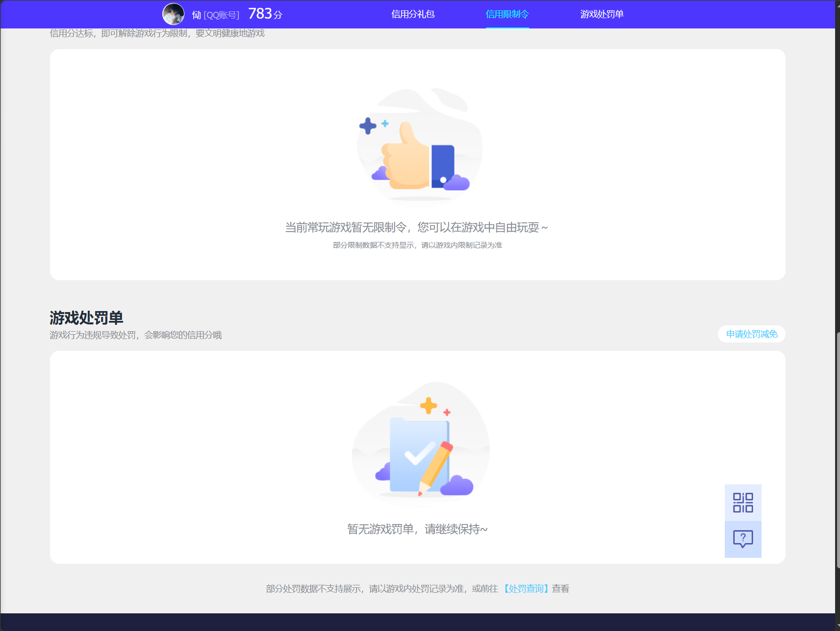Click the 信用分达标 description line
Screen dimensions: 840x631
(157, 33)
